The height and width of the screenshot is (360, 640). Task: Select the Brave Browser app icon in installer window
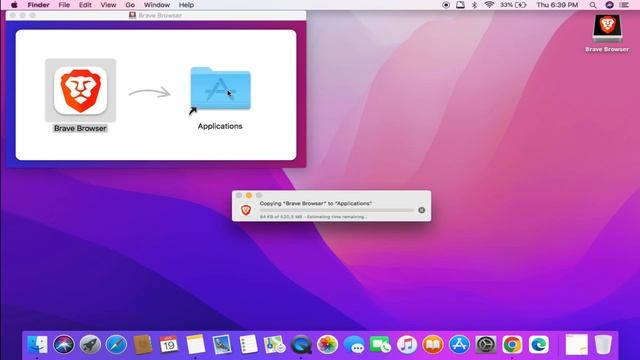(x=80, y=90)
